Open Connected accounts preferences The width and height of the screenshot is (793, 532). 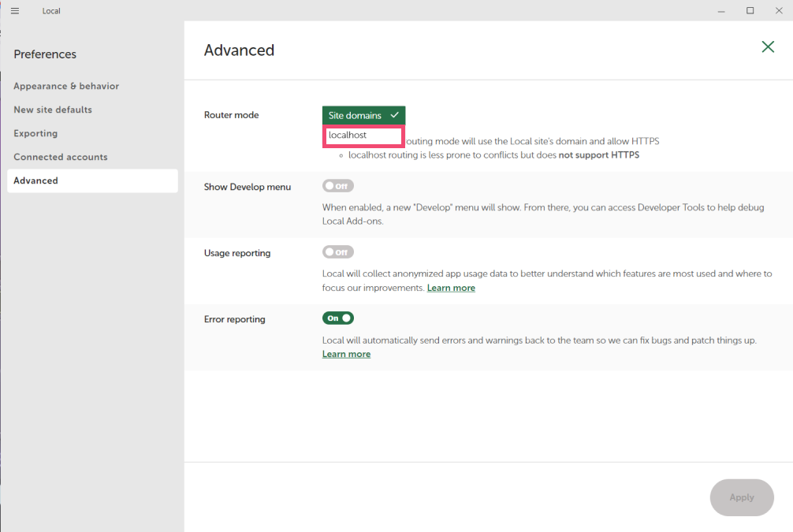(x=61, y=157)
